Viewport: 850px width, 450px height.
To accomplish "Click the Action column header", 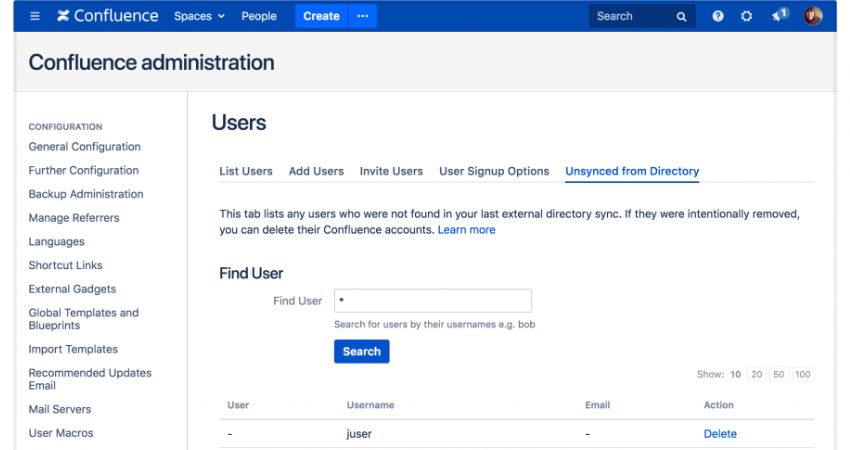I will (x=718, y=405).
